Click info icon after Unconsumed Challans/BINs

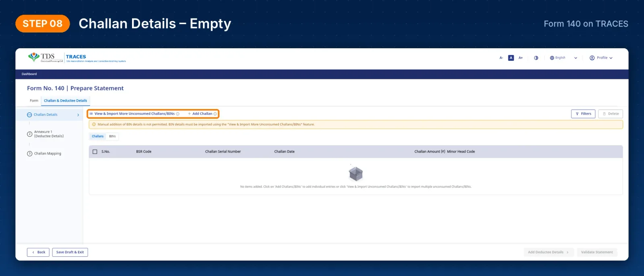[178, 114]
